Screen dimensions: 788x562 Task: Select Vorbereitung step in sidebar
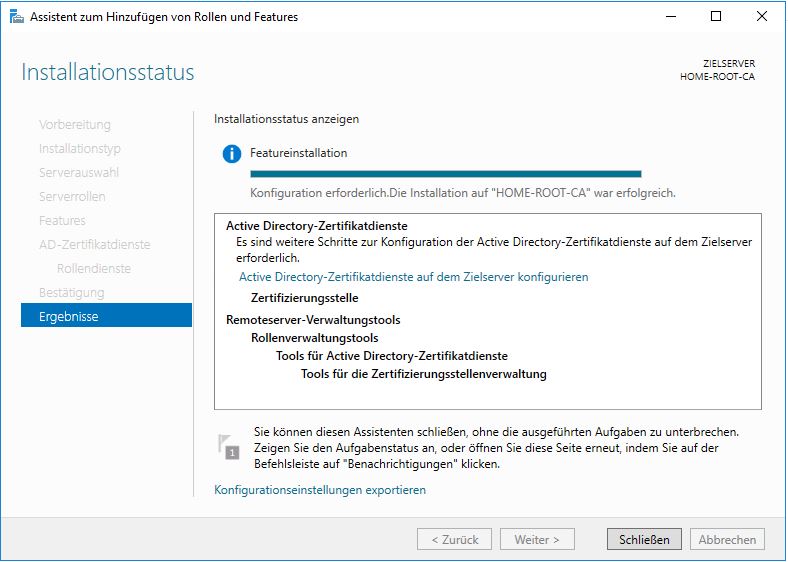click(x=75, y=125)
